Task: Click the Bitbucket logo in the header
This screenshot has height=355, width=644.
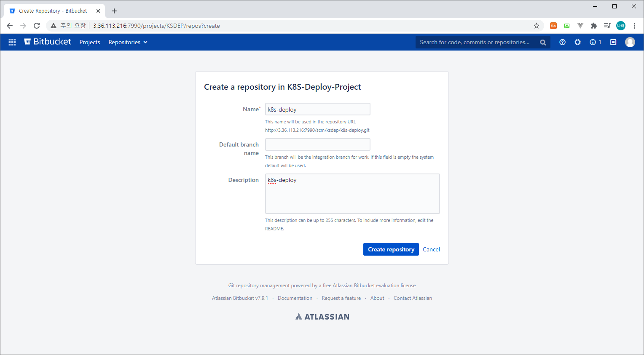Action: 47,42
